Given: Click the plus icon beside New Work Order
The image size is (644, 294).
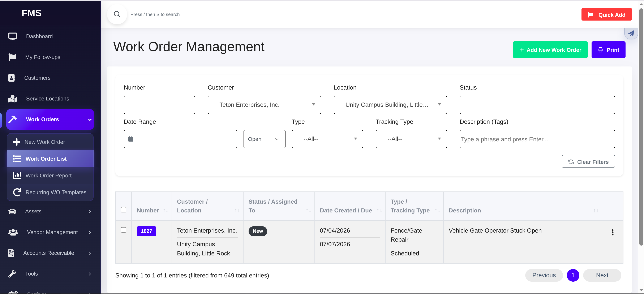Looking at the screenshot, I should [x=17, y=142].
